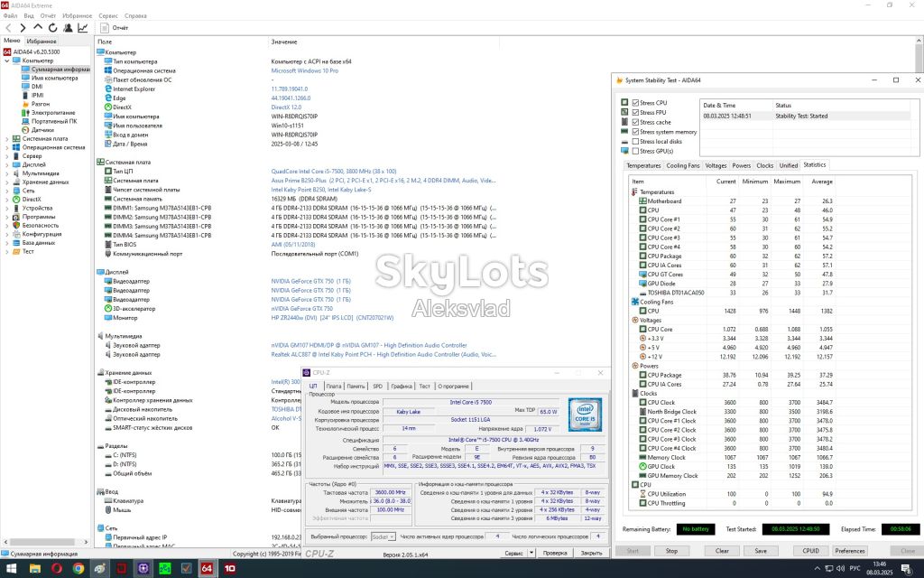Open the Справка menu
This screenshot has height=578, width=924.
tap(135, 16)
